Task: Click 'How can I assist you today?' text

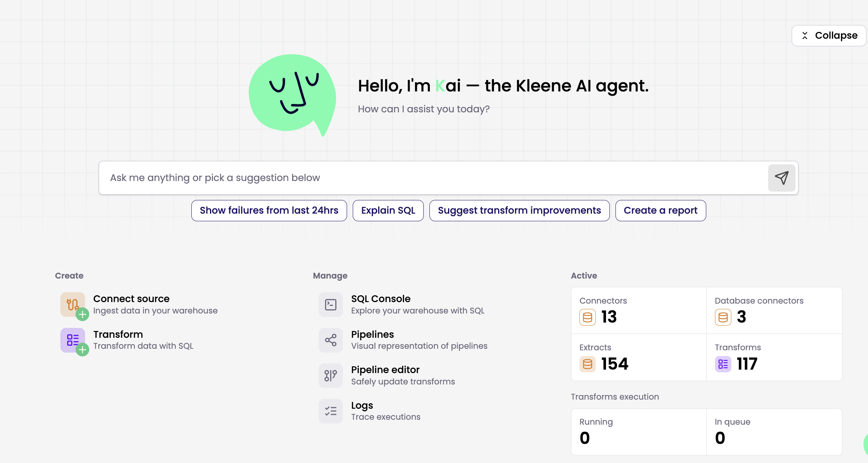Action: tap(424, 109)
